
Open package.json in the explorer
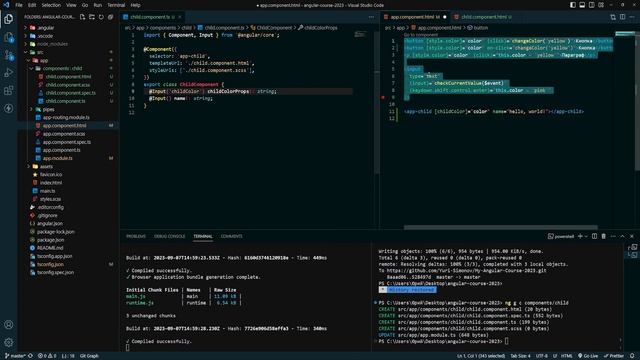(51, 240)
